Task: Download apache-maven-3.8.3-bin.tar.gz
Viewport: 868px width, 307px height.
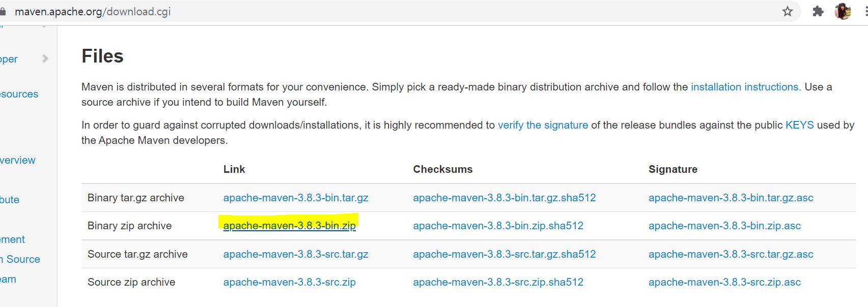Action: [x=296, y=198]
